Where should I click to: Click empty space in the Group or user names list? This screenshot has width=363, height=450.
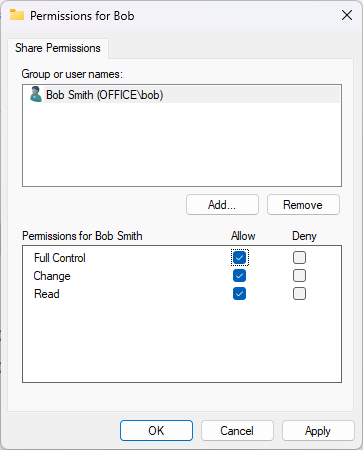point(182,145)
